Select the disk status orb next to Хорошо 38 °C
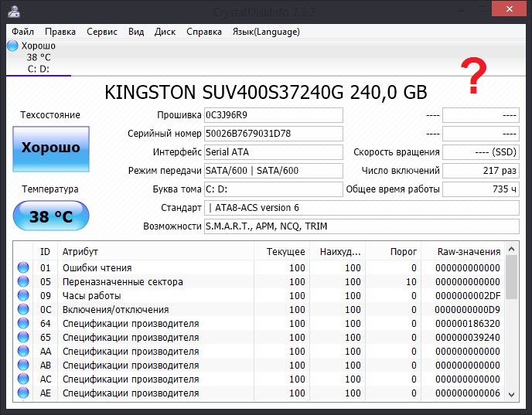Screen dimensions: 532x415 (12, 46)
